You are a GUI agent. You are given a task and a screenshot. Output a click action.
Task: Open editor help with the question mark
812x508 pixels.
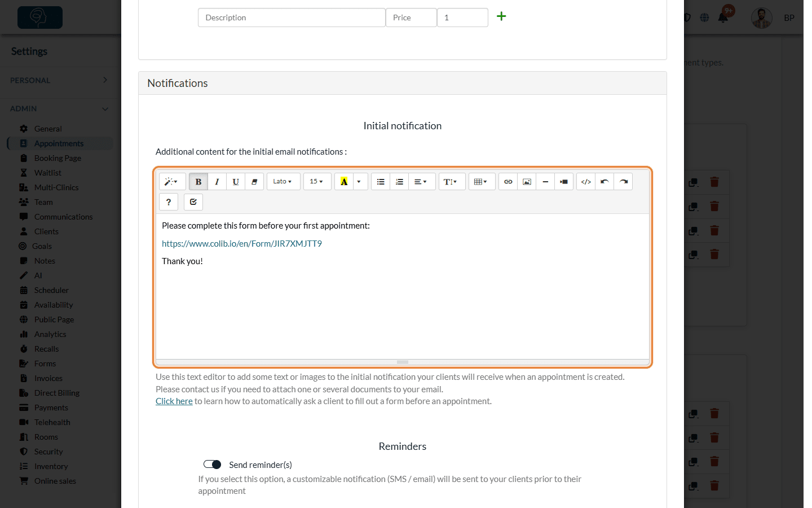click(x=169, y=202)
